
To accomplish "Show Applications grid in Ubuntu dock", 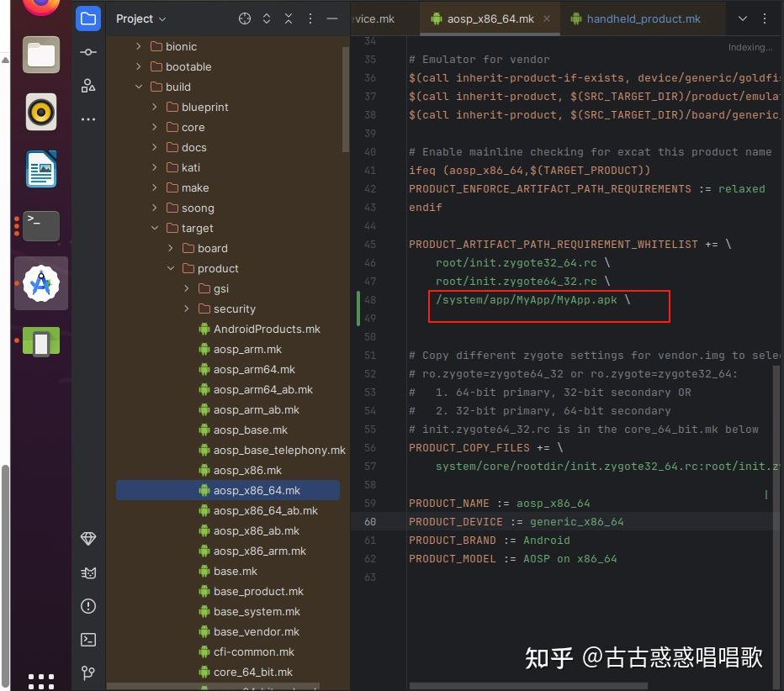I will click(41, 681).
